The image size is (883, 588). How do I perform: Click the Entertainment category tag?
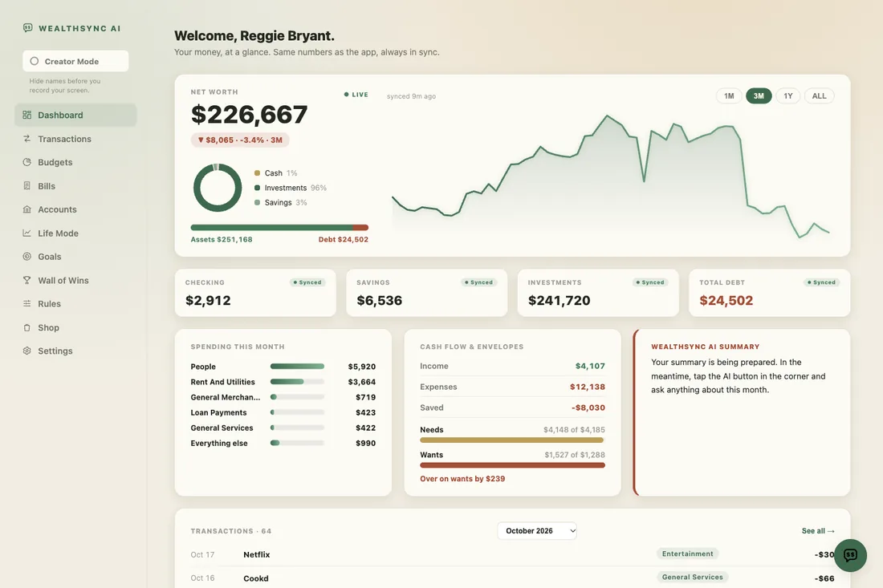(x=687, y=554)
